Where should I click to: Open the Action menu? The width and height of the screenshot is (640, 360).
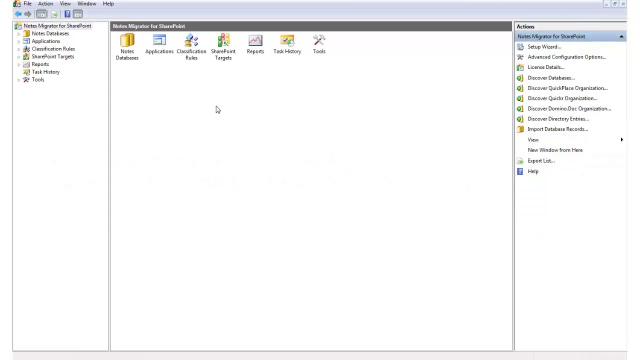[x=45, y=4]
